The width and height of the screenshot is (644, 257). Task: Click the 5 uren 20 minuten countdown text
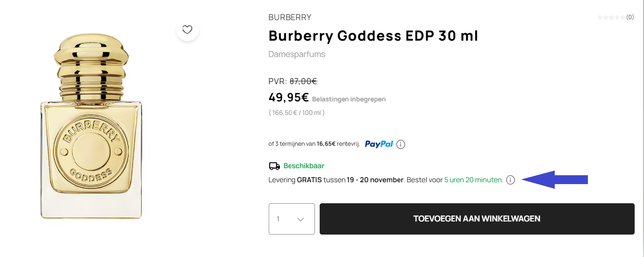[x=473, y=180]
